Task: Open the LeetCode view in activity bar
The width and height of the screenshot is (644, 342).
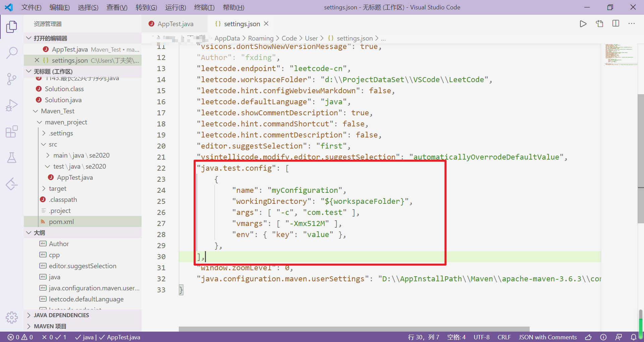Action: (12, 184)
